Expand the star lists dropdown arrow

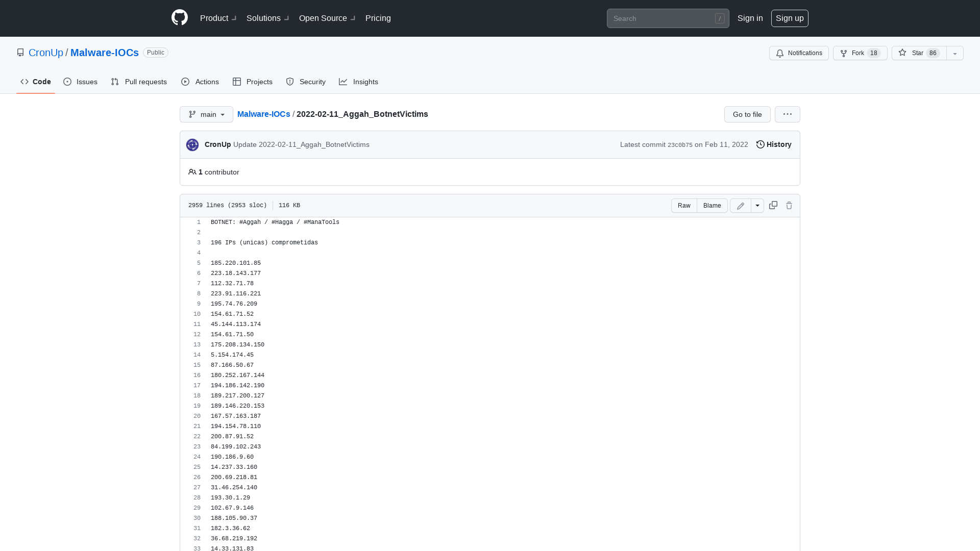pos(955,53)
